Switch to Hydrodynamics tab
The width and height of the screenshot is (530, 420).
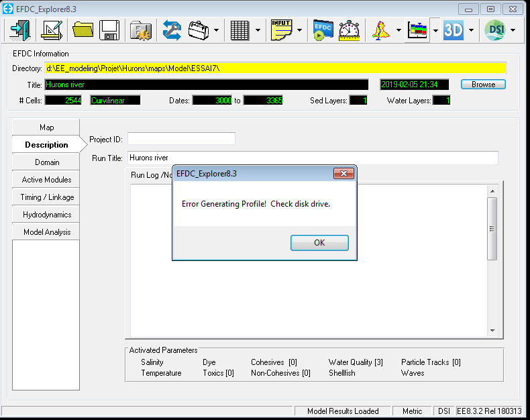pos(46,215)
